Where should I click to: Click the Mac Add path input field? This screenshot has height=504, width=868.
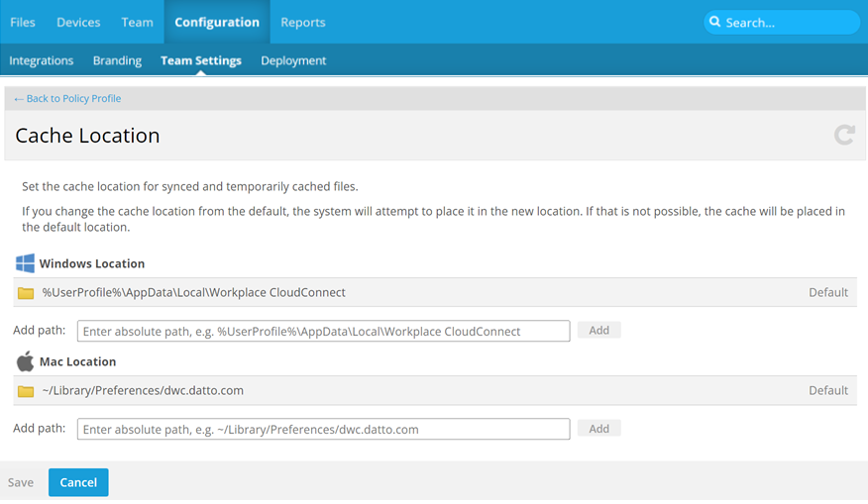323,429
